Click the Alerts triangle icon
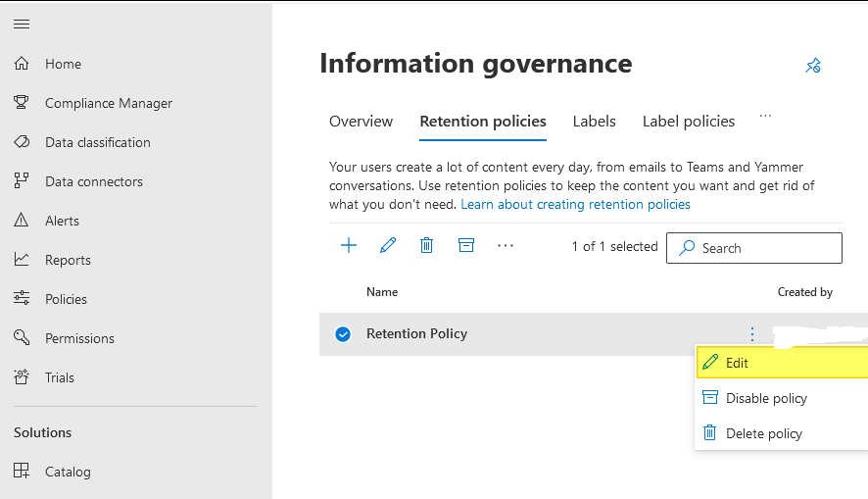The width and height of the screenshot is (868, 499). pos(22,220)
